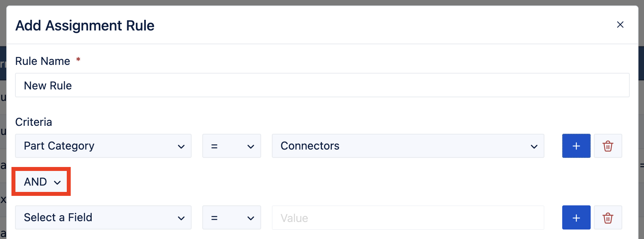Delete the Part Category criterion via trash icon
The height and width of the screenshot is (239, 644).
pos(608,146)
